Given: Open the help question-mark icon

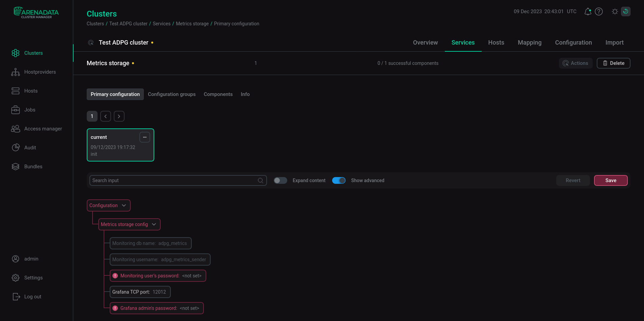Looking at the screenshot, I should point(599,11).
